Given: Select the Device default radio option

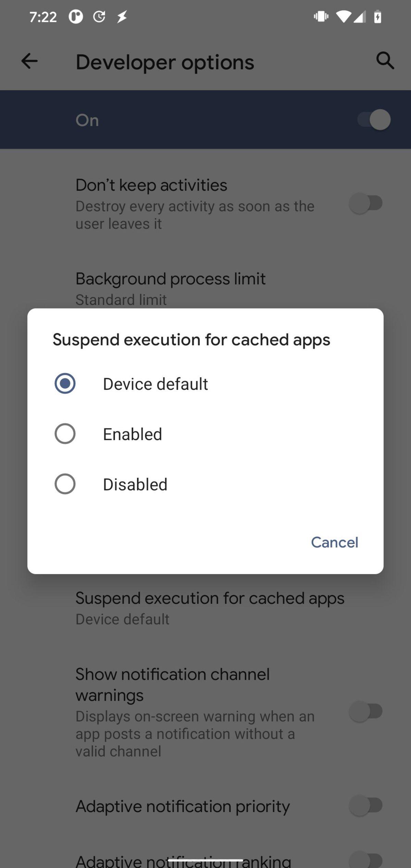Looking at the screenshot, I should pos(65,383).
